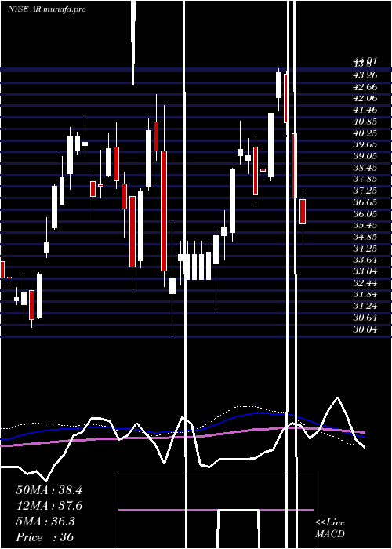
Task: Click the 39.65 price axis label
Action: click(365, 144)
